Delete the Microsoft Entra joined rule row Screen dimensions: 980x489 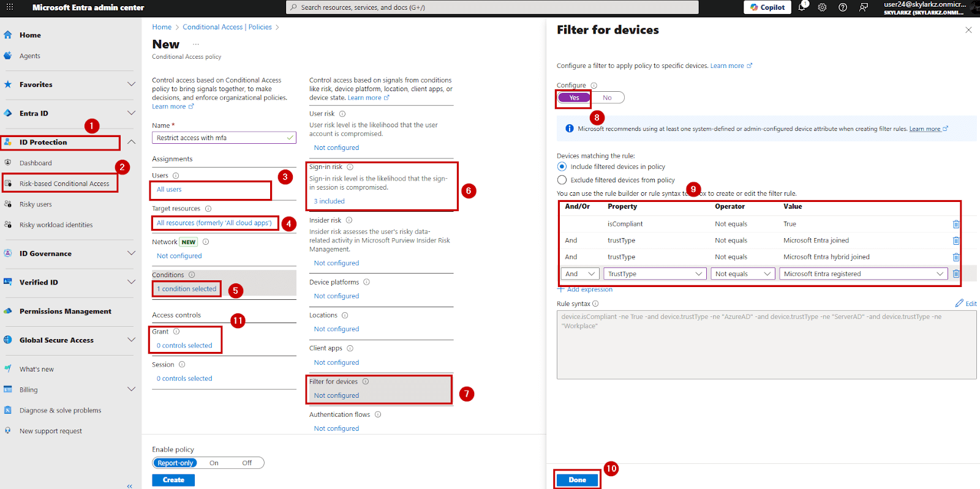[x=956, y=241]
